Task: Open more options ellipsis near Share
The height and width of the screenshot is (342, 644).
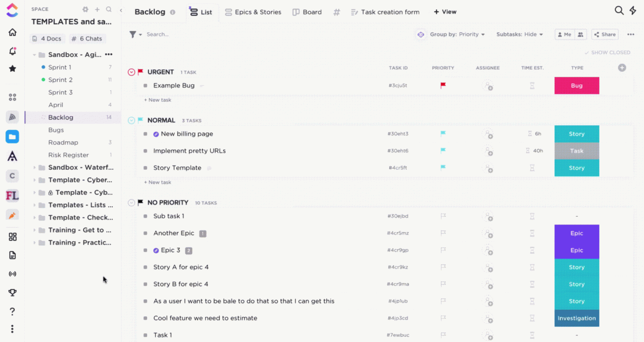Action: pos(631,35)
